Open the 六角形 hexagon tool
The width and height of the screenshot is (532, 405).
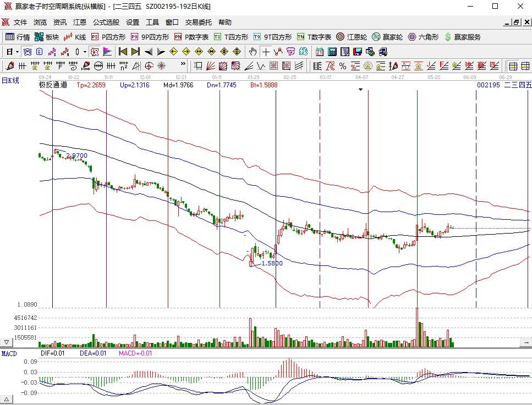pos(423,37)
